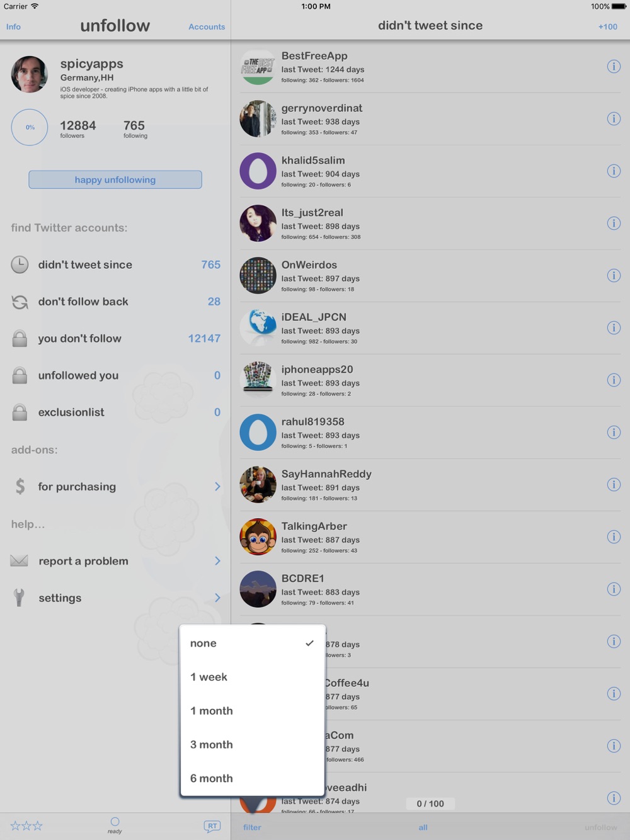This screenshot has height=840, width=630.
Task: Tap info icon for Its_just2real
Action: 614,224
